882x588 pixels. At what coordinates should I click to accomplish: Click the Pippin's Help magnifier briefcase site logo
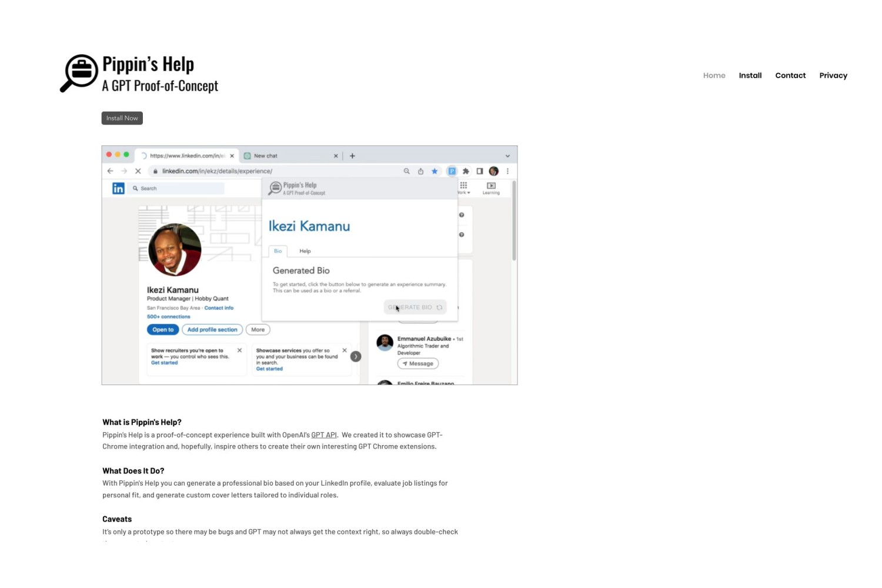[79, 73]
